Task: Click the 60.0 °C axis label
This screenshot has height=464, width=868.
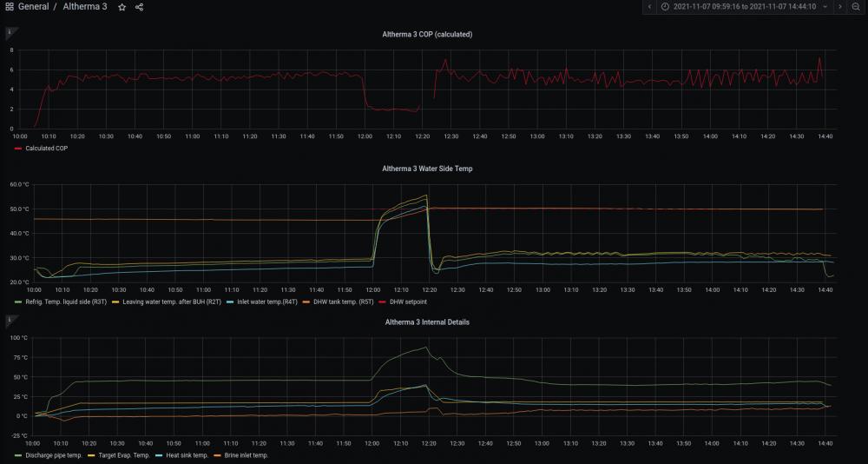Action: [x=19, y=184]
